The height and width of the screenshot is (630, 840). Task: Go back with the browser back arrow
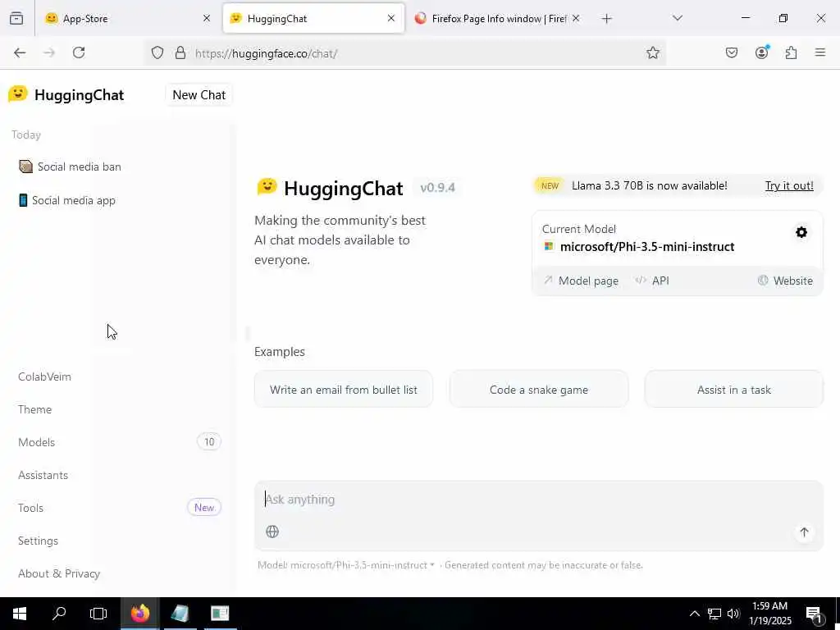20,52
